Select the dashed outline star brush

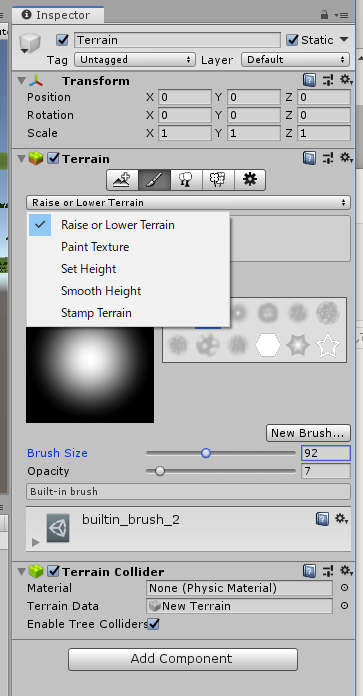click(x=328, y=344)
